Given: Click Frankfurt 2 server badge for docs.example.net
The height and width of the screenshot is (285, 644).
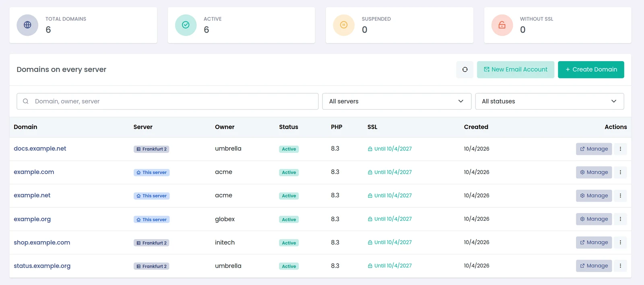Looking at the screenshot, I should click(151, 149).
